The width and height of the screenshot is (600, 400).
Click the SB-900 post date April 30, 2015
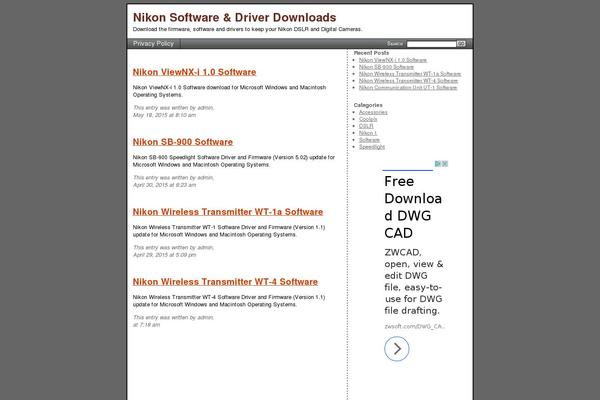(x=164, y=185)
